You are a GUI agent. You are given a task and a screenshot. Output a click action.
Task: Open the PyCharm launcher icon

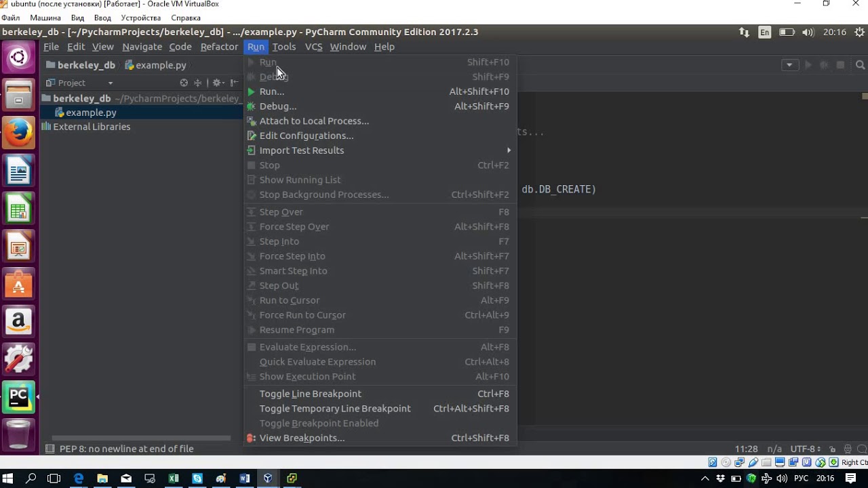tap(18, 397)
